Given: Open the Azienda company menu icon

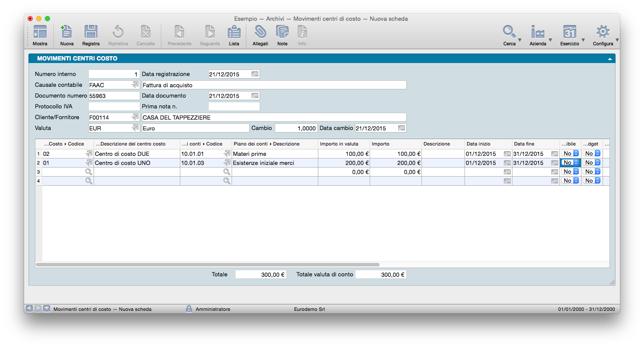Looking at the screenshot, I should click(538, 32).
